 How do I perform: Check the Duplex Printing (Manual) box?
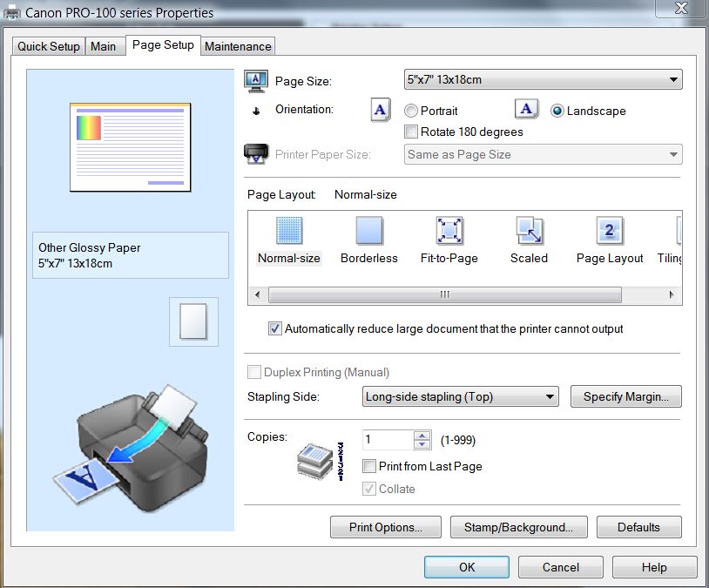click(254, 372)
